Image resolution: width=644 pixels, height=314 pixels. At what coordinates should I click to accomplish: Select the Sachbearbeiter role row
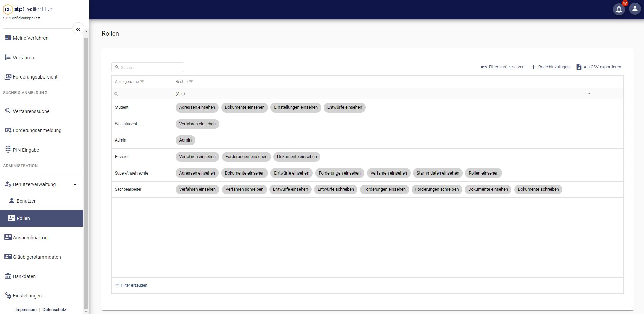pyautogui.click(x=368, y=189)
